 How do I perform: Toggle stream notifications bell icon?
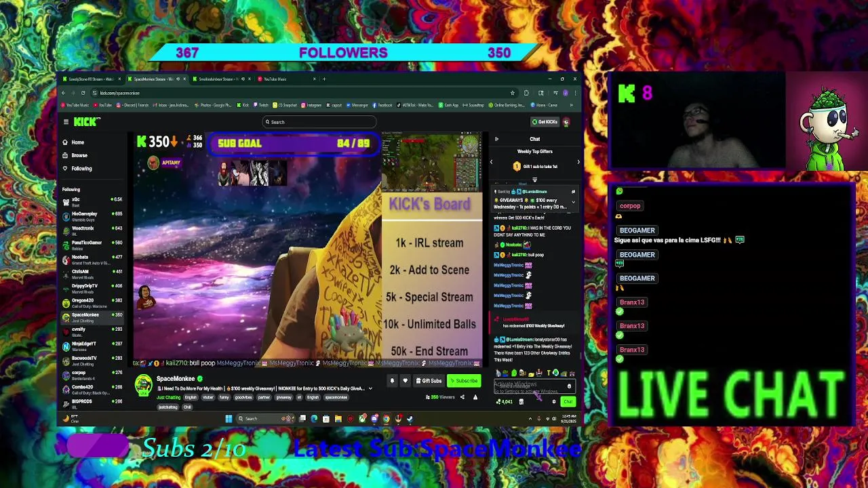pyautogui.click(x=392, y=381)
